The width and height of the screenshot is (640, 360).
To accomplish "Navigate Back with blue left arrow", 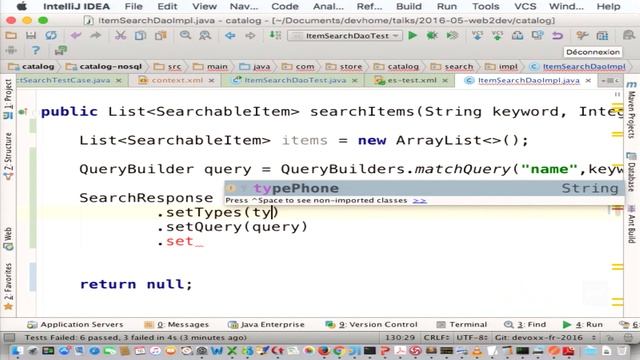I will (x=230, y=36).
